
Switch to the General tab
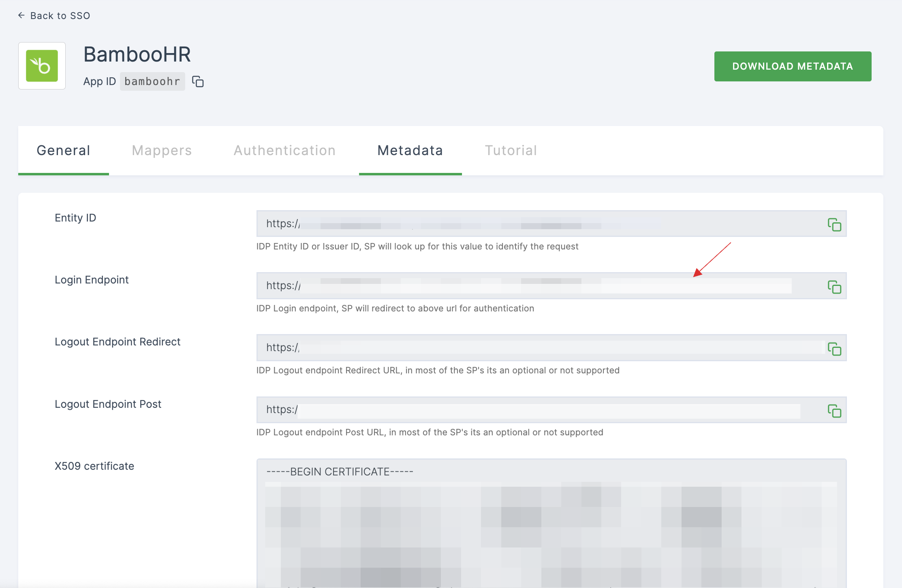point(64,151)
